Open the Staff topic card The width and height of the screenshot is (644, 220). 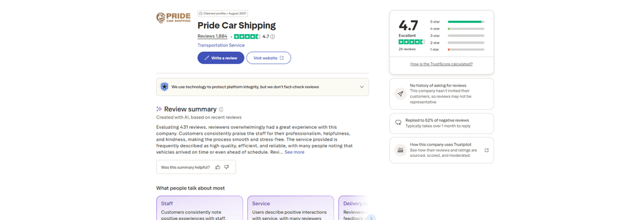(200, 208)
